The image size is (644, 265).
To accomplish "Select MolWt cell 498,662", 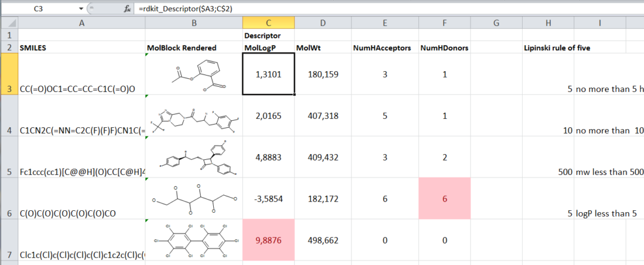I will pyautogui.click(x=323, y=240).
